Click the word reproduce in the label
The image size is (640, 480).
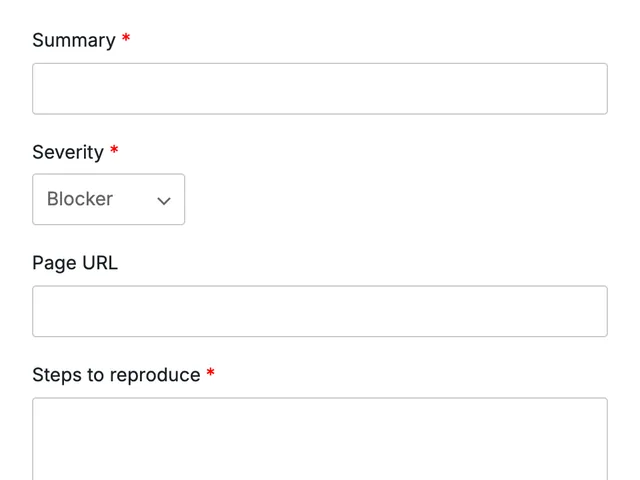click(x=155, y=376)
